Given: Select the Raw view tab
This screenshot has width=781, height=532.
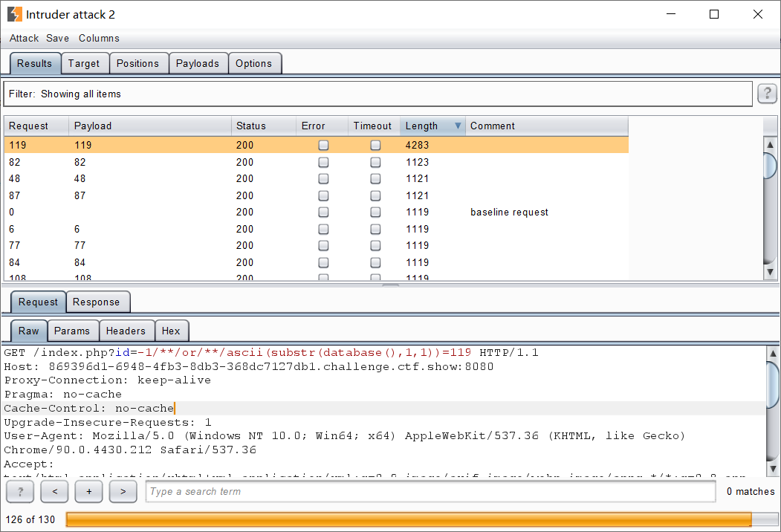Looking at the screenshot, I should [x=29, y=331].
